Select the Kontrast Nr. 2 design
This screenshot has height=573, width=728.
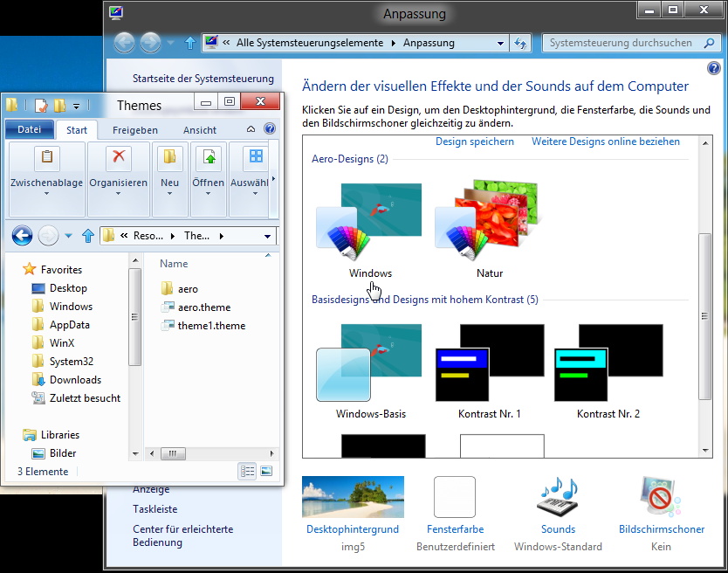tap(608, 372)
